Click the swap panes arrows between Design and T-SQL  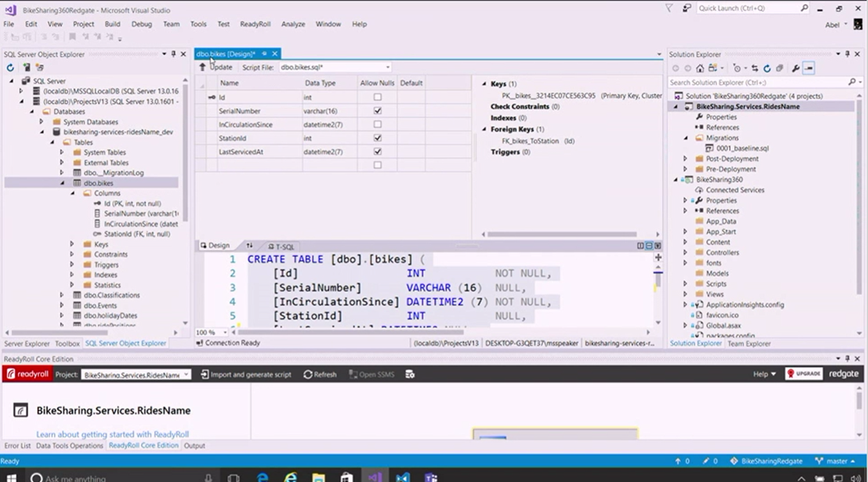(x=250, y=246)
